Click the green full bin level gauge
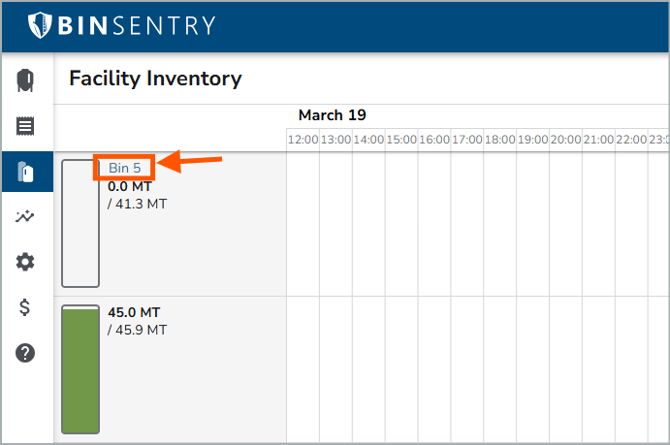This screenshot has height=445, width=670. point(80,370)
